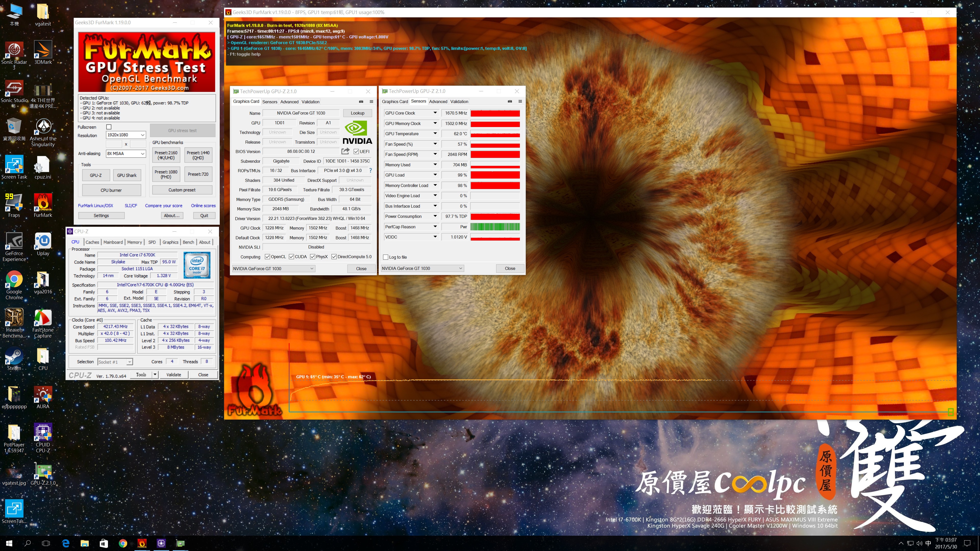Open the PerfCap Reason sensor dropdown arrow
This screenshot has width=980, height=551.
(x=435, y=227)
